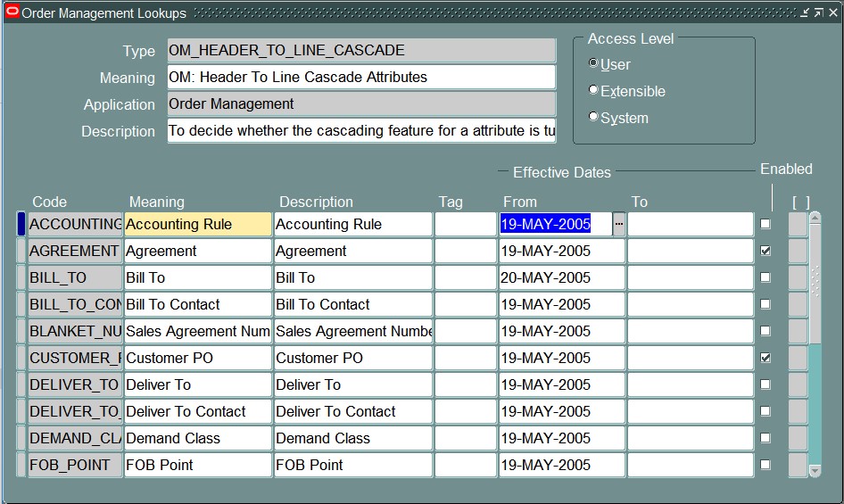Select the BILL_TO_CON code cell
The height and width of the screenshot is (504, 844).
click(x=75, y=304)
